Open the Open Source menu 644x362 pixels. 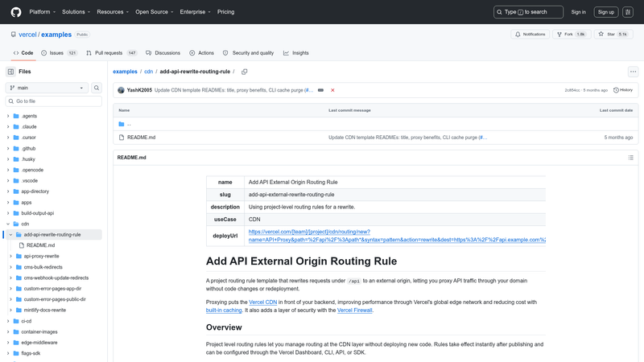point(155,12)
